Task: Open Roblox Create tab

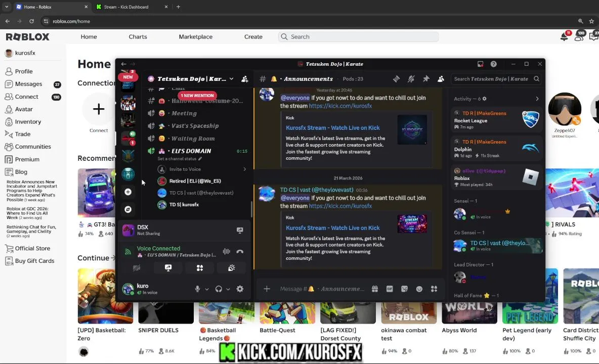Action: (x=253, y=36)
